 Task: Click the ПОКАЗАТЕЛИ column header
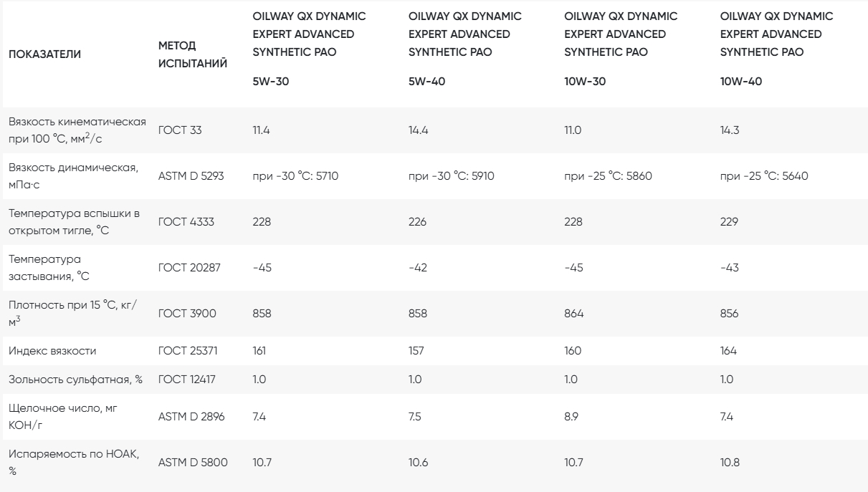click(45, 54)
